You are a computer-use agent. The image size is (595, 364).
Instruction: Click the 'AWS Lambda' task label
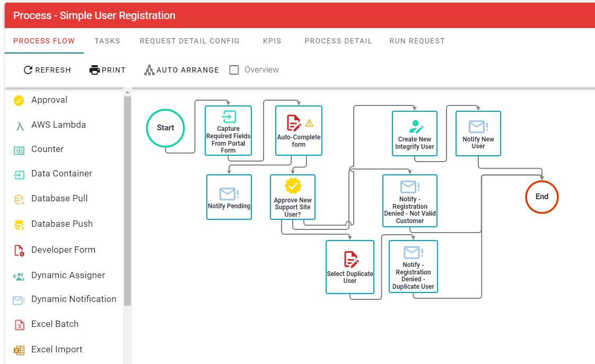[x=58, y=125]
